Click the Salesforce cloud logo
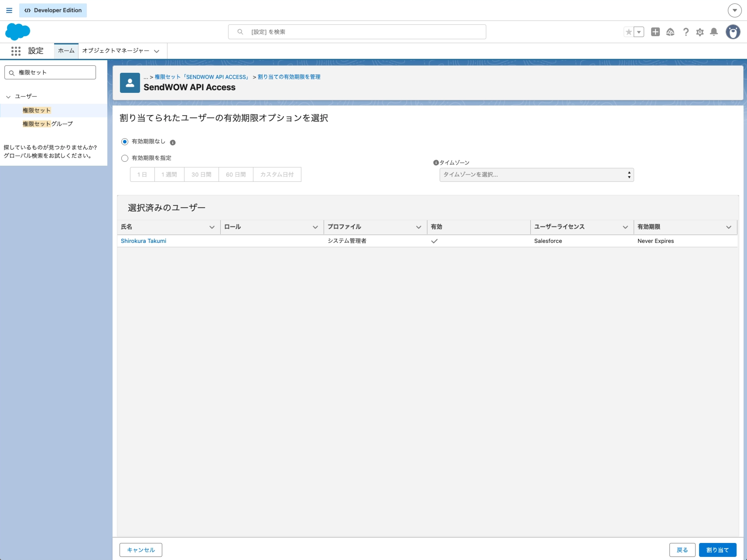Screen dimensions: 747x560 [17, 32]
